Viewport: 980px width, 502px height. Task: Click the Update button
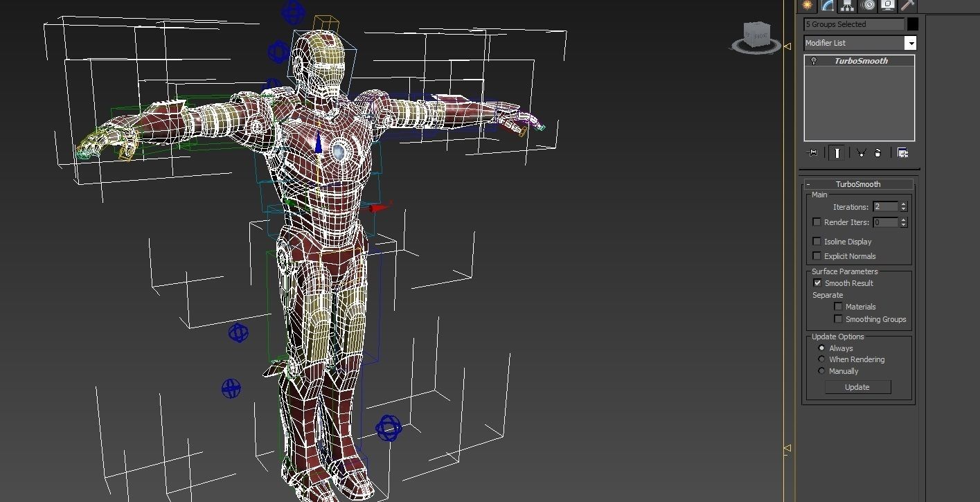(857, 387)
